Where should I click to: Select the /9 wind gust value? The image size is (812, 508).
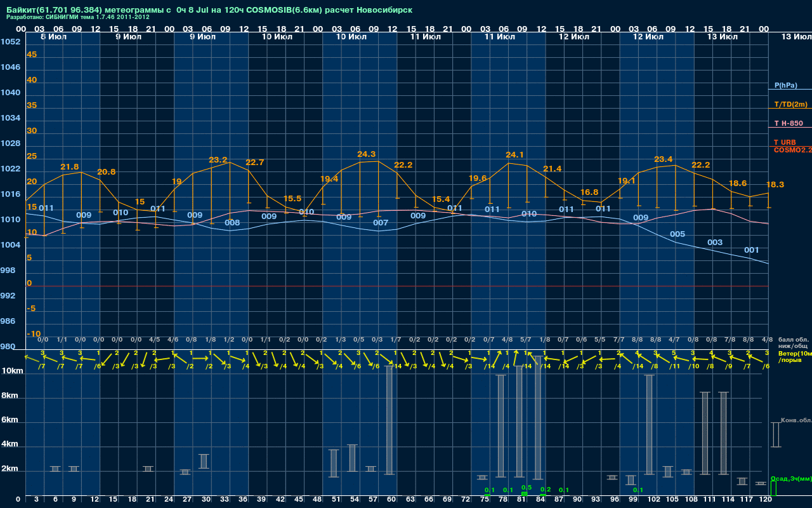click(x=728, y=366)
